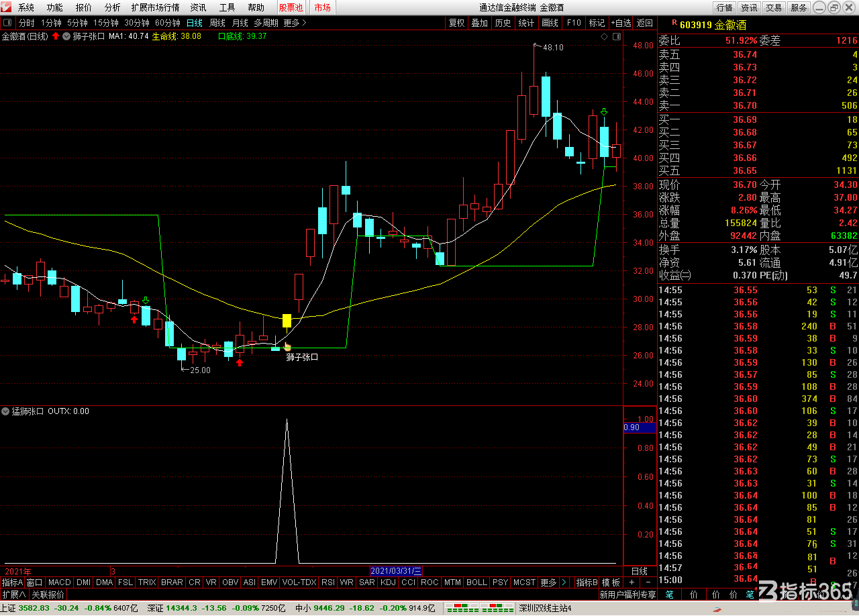The height and width of the screenshot is (616, 859).
Task: Click 新用户福利专享 link
Action: 627,595
